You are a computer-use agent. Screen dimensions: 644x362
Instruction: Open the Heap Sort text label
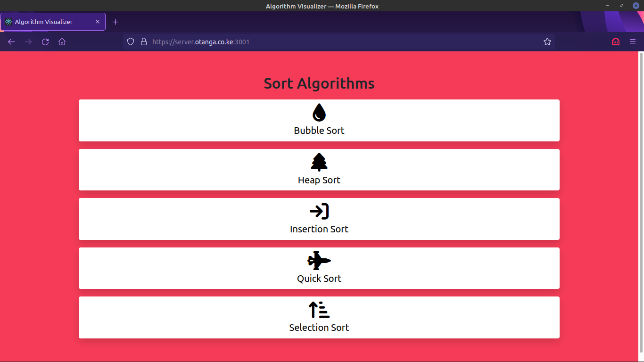coord(319,180)
